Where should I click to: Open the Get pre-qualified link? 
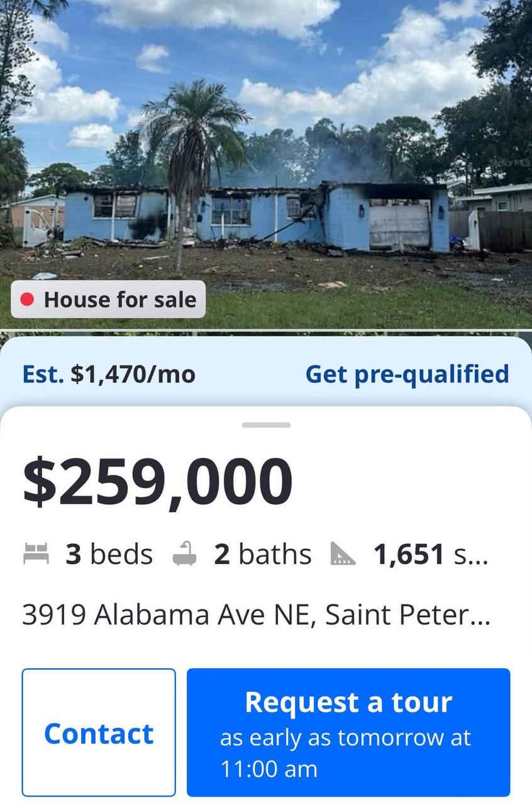(x=407, y=374)
